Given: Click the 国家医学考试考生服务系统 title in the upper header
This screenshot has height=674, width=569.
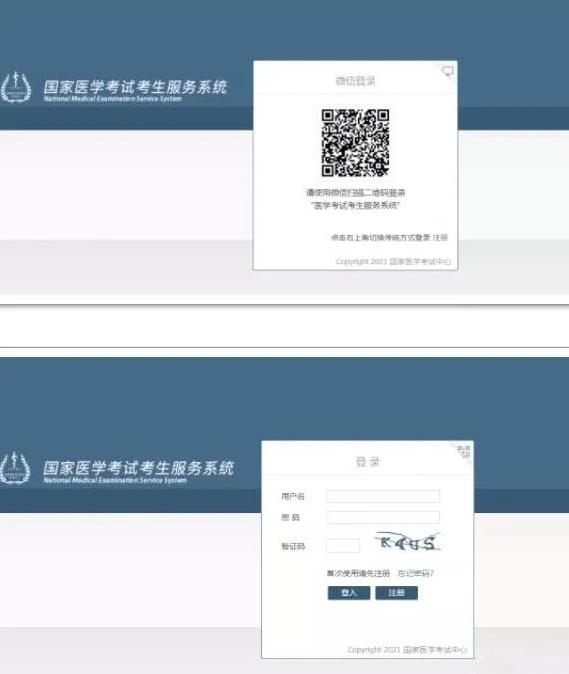Looking at the screenshot, I should click(135, 87).
